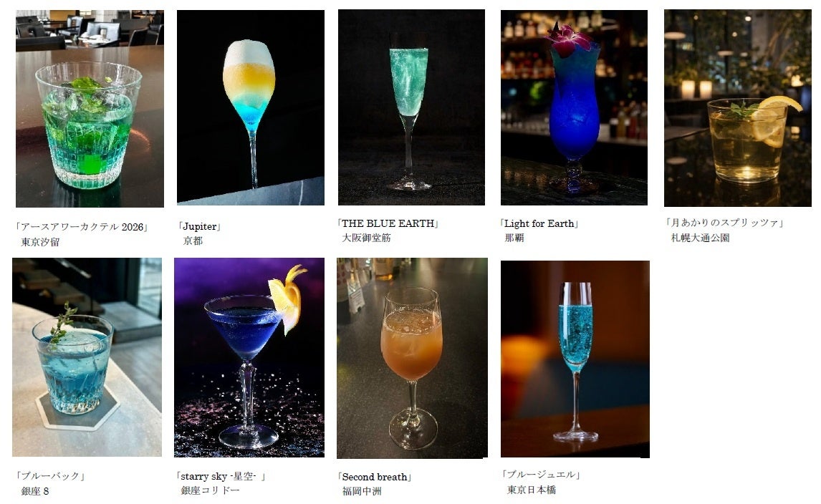821x504 pixels.
Task: Click the 「アースアワーカクテル 2026」 caption
Action: 82,227
